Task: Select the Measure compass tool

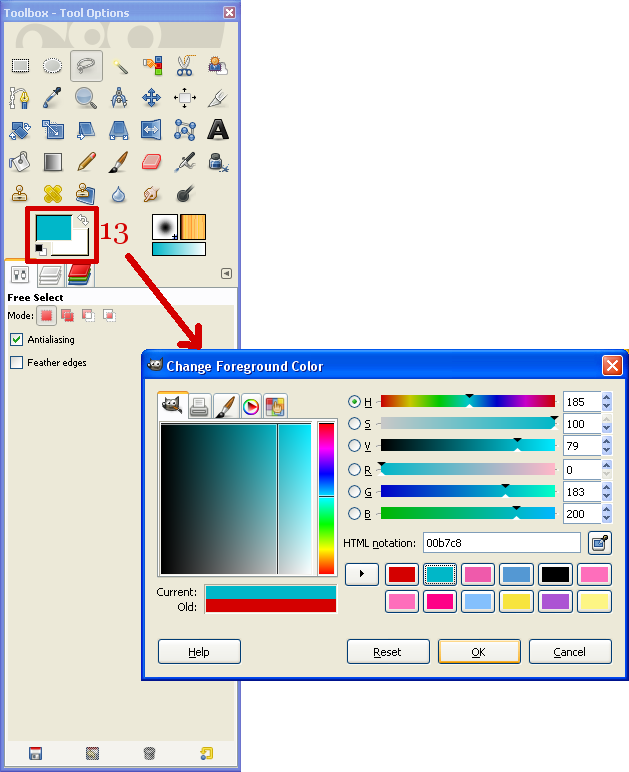Action: pos(119,98)
